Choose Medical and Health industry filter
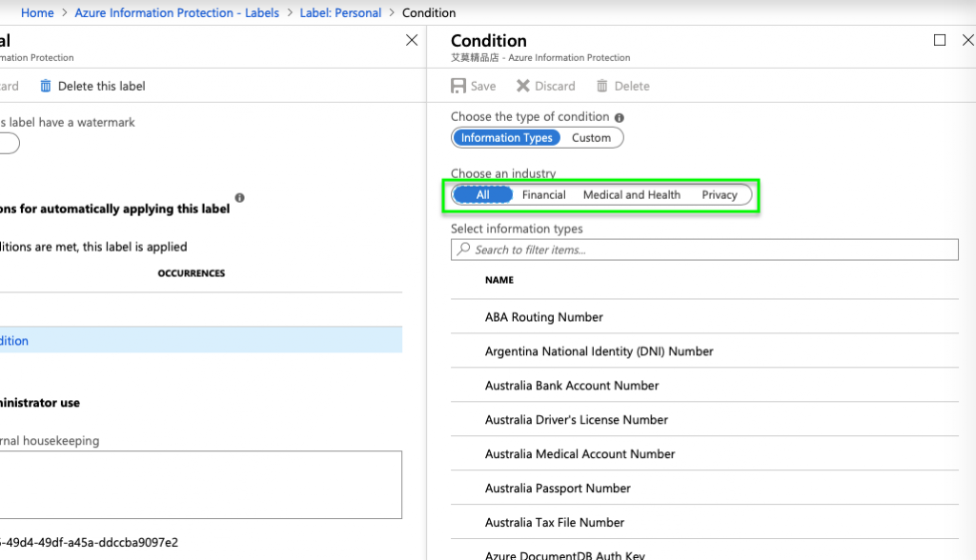 632,194
